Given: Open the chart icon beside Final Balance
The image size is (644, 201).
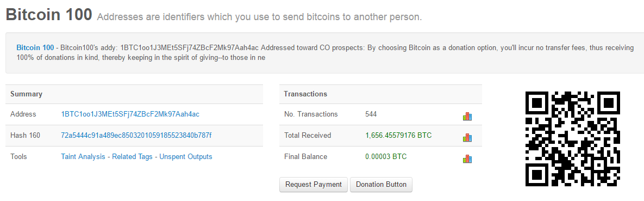Looking at the screenshot, I should coord(467,159).
